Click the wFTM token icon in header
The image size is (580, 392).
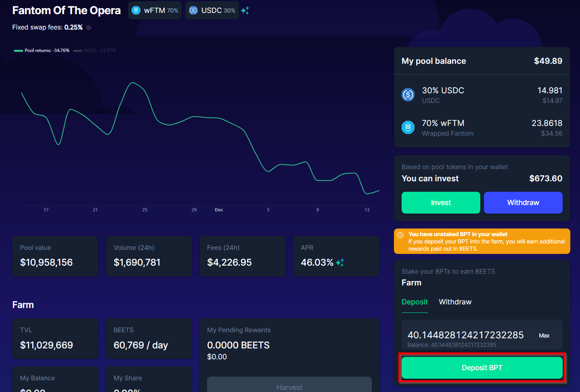136,10
